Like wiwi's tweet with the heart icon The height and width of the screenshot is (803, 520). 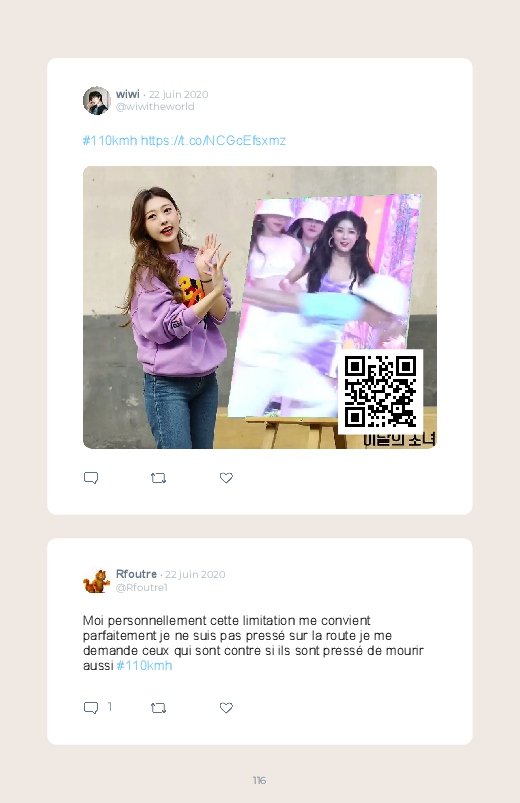tap(226, 478)
